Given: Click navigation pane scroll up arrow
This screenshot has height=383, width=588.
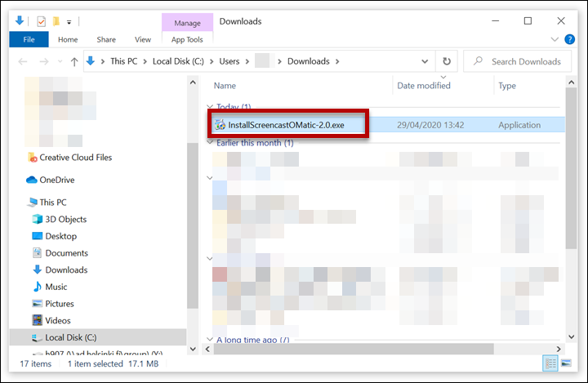Looking at the screenshot, I should tap(193, 82).
